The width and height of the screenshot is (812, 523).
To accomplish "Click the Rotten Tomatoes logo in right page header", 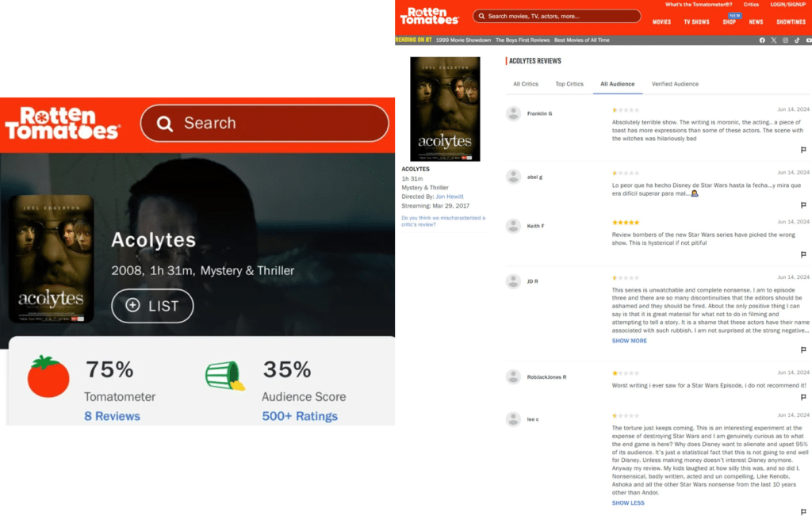I will point(429,16).
